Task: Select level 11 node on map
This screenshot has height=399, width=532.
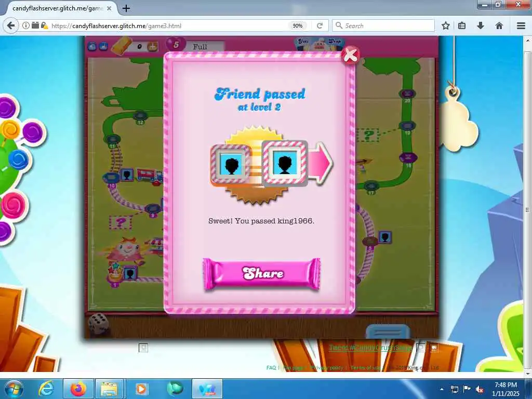Action: (113, 140)
